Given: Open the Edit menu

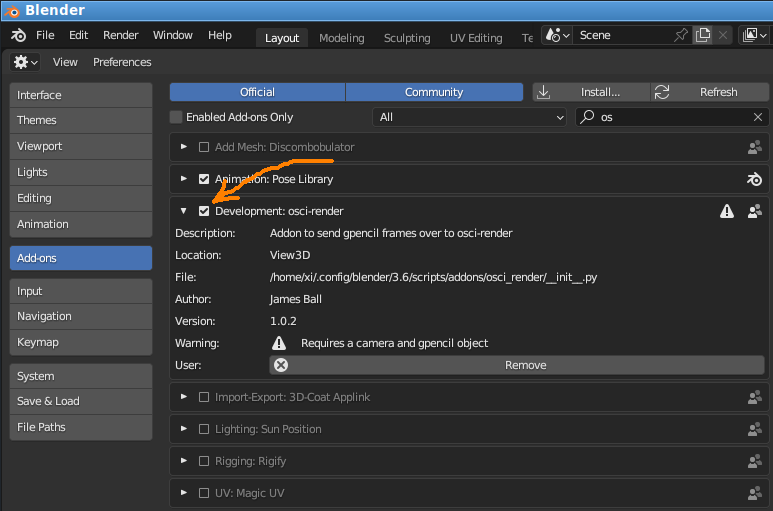Looking at the screenshot, I should [78, 35].
